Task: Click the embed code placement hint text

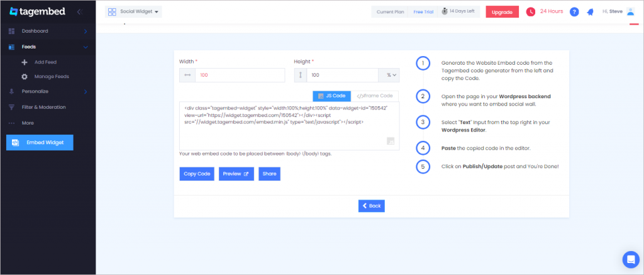Action: point(255,154)
